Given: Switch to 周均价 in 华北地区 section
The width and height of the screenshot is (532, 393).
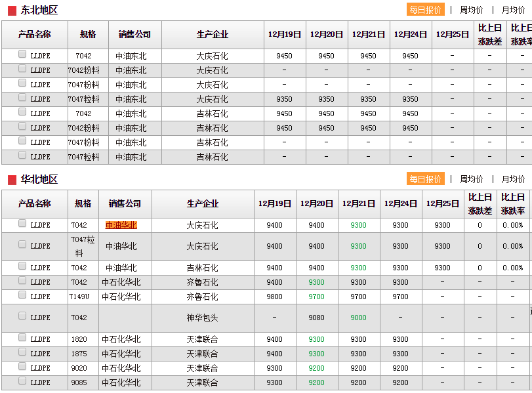Looking at the screenshot, I should pos(471,179).
